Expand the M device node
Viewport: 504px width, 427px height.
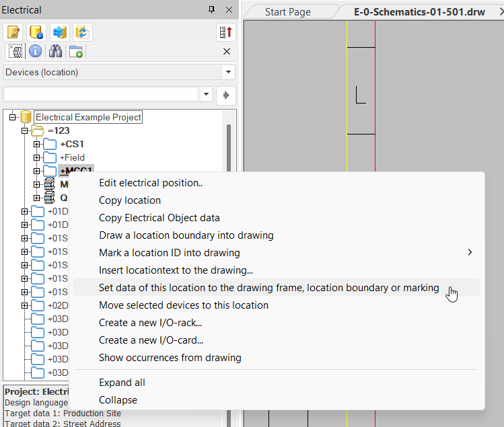36,184
